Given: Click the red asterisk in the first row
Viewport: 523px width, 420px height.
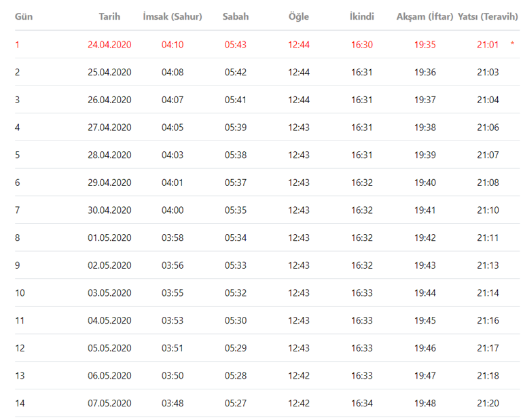Looking at the screenshot, I should (x=512, y=45).
